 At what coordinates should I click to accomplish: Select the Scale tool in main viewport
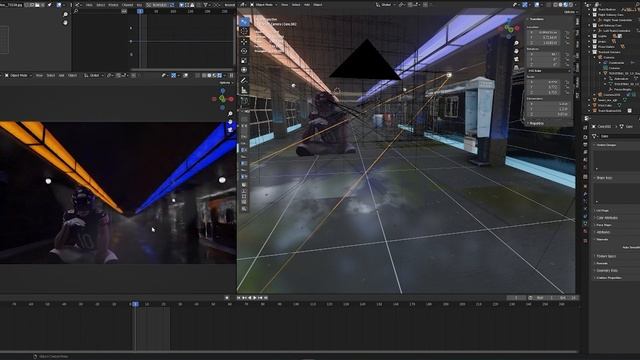click(x=244, y=60)
